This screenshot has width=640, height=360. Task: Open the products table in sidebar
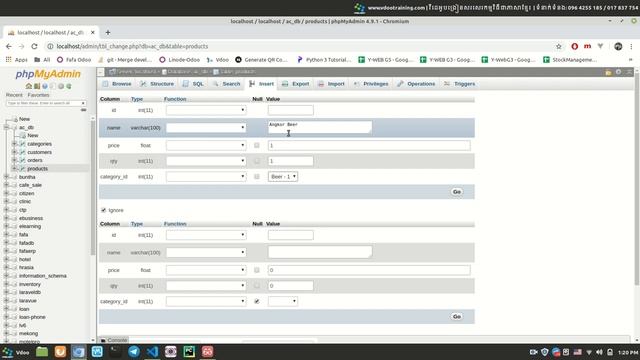pyautogui.click(x=38, y=169)
